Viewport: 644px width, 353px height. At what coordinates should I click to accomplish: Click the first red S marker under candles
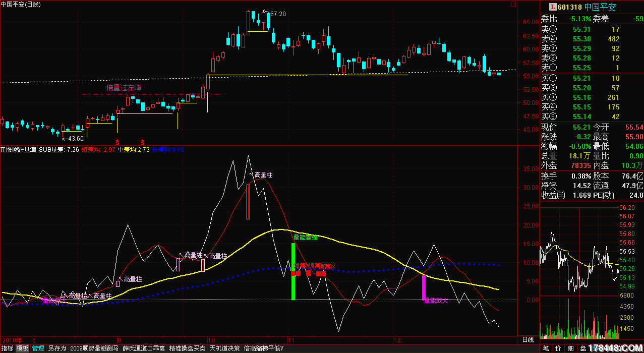coord(118,142)
